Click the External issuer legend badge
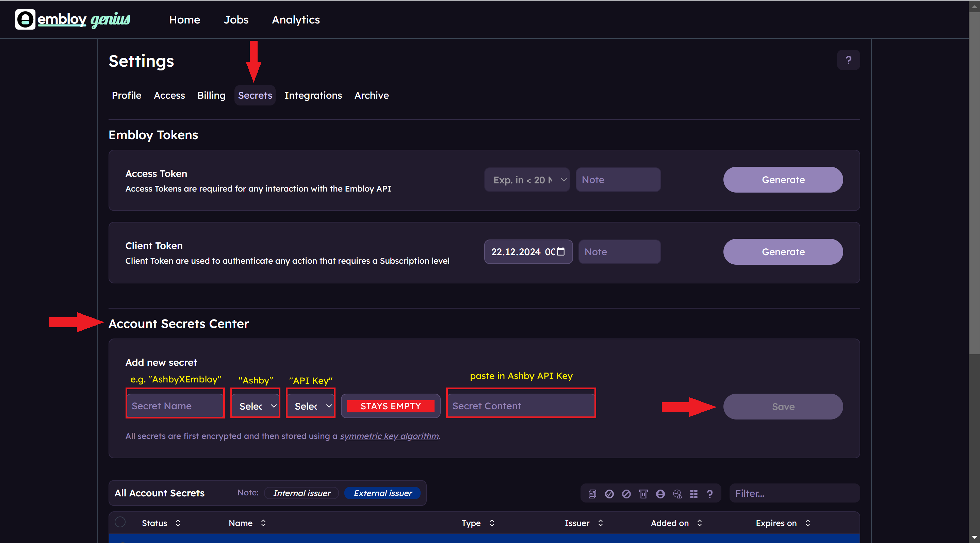The height and width of the screenshot is (543, 980). [382, 493]
